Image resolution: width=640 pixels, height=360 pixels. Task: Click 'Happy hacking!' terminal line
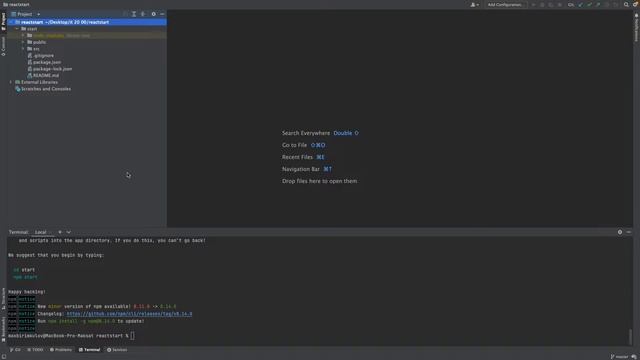point(27,292)
